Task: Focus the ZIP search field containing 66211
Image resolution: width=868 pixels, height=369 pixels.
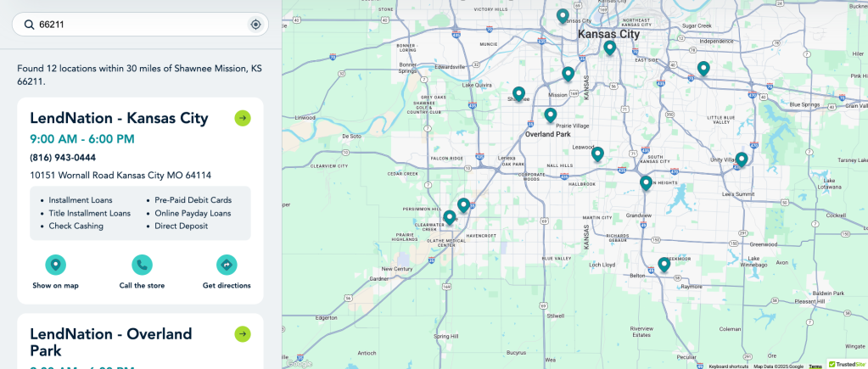Action: coord(140,25)
